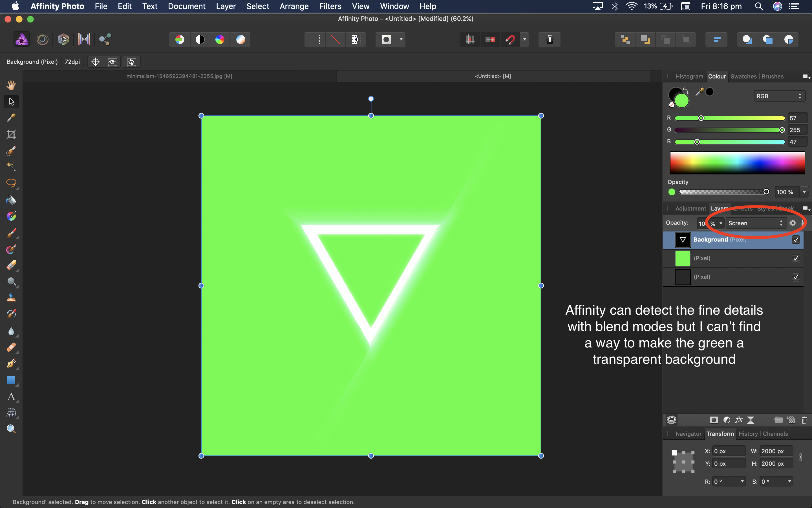The height and width of the screenshot is (508, 812).
Task: Switch to the Swatches tab
Action: coord(743,76)
